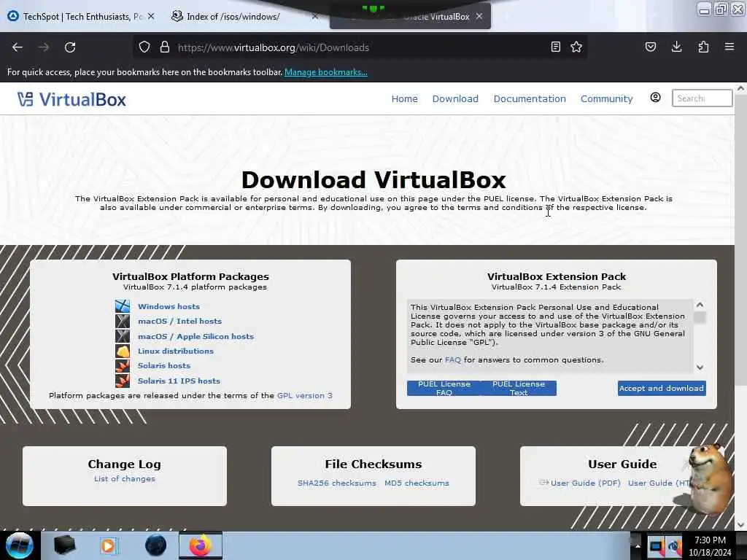Click Accept and download button
Image resolution: width=747 pixels, height=560 pixels.
click(662, 388)
